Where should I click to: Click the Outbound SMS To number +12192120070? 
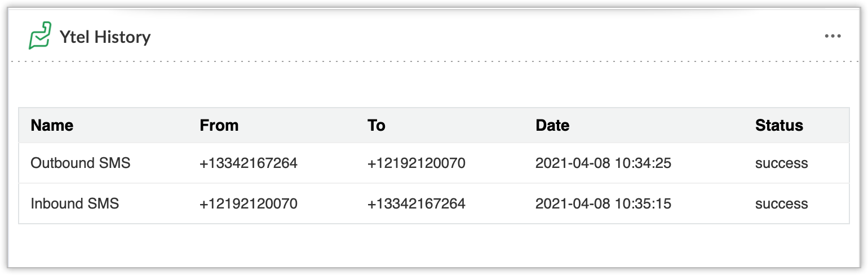coord(417,163)
